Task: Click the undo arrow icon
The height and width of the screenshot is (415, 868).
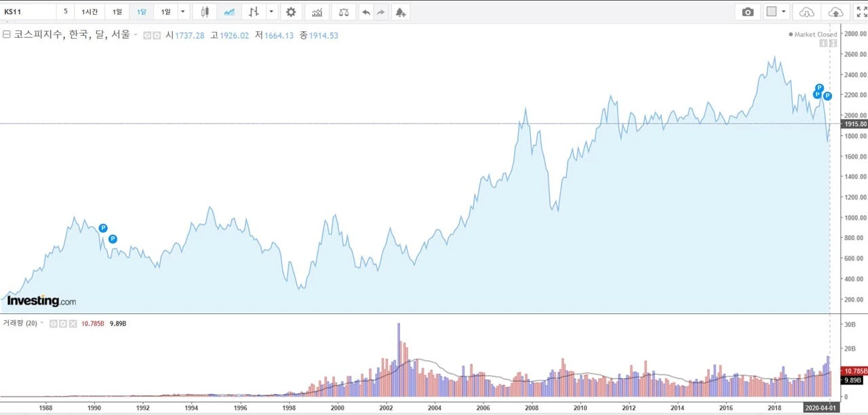Action: [x=366, y=12]
